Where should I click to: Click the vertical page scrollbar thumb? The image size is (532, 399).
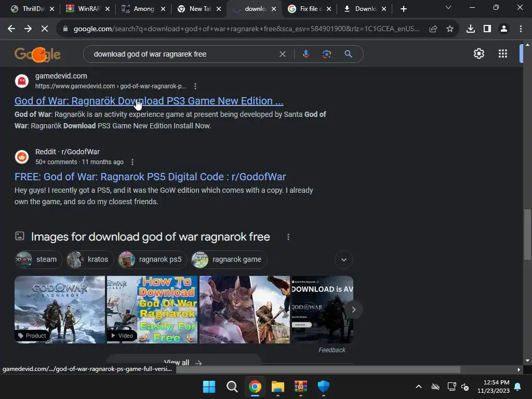point(527,235)
